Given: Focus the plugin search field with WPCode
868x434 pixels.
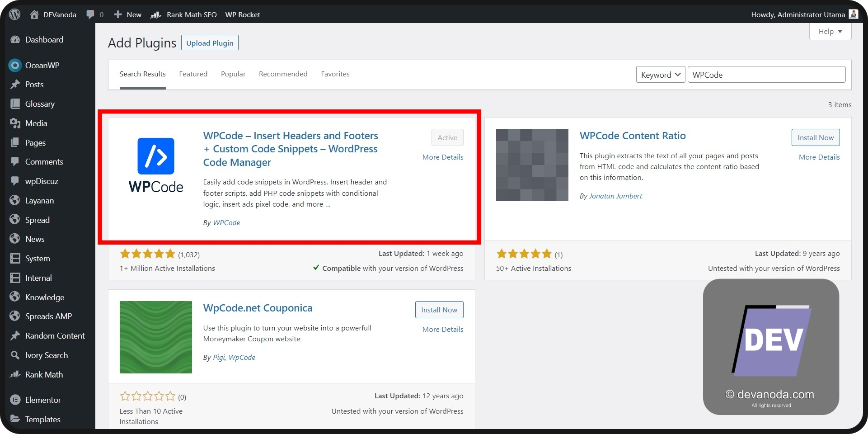Looking at the screenshot, I should click(x=766, y=75).
